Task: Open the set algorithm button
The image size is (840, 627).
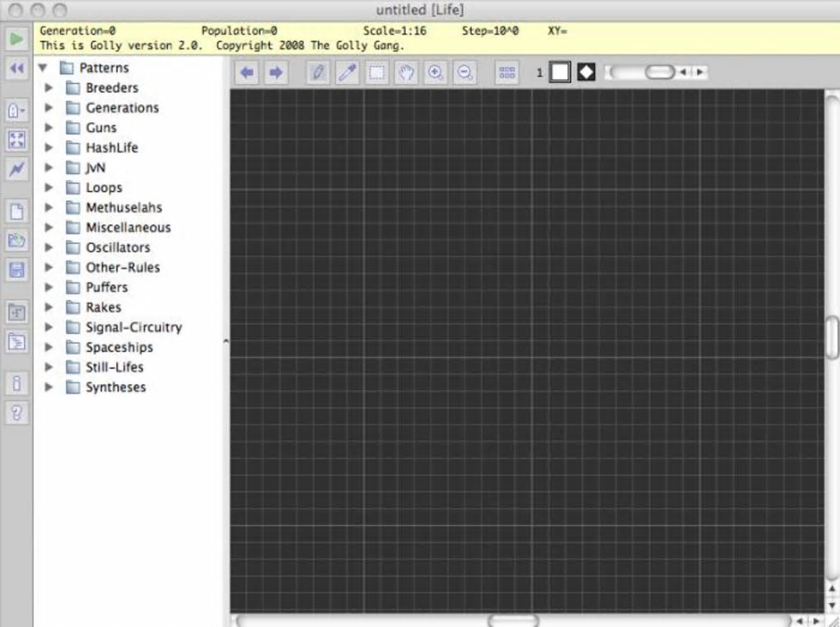Action: [16, 111]
